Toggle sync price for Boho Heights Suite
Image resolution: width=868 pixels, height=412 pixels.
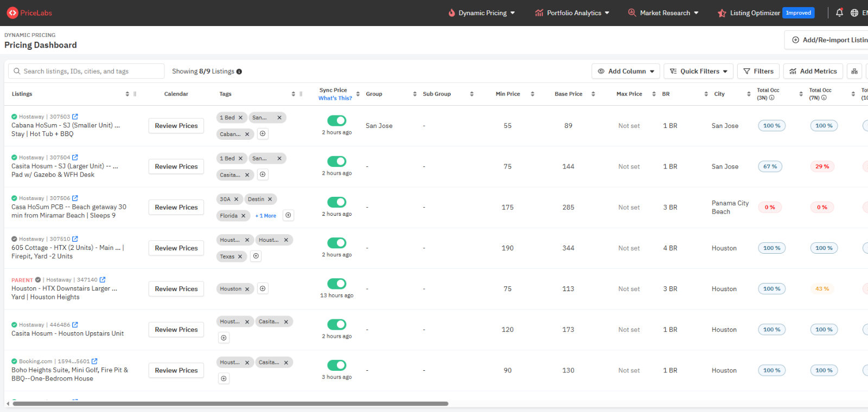pyautogui.click(x=337, y=365)
